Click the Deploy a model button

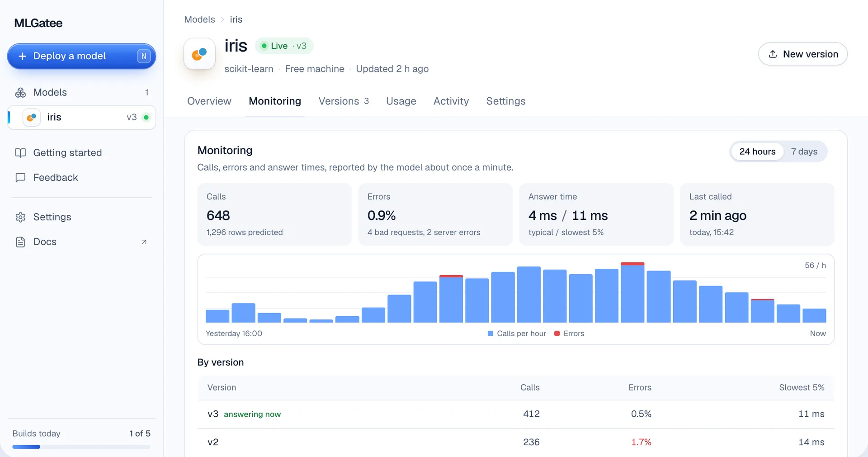tap(81, 56)
